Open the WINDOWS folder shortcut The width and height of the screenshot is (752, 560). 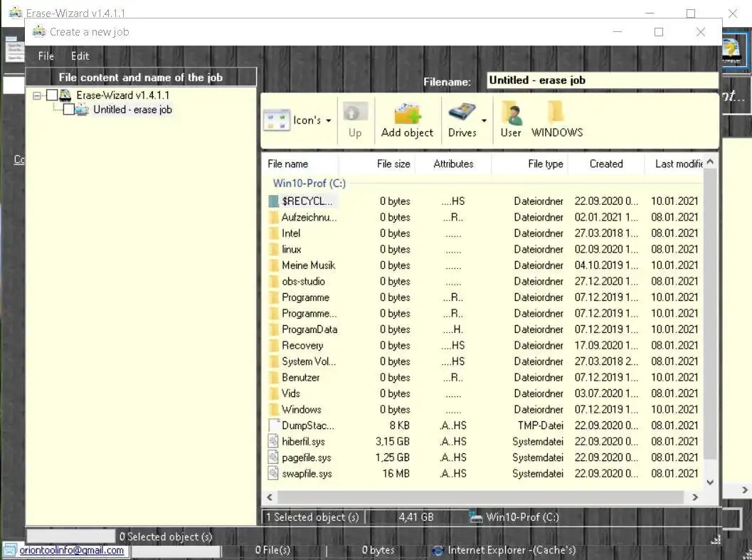point(557,120)
